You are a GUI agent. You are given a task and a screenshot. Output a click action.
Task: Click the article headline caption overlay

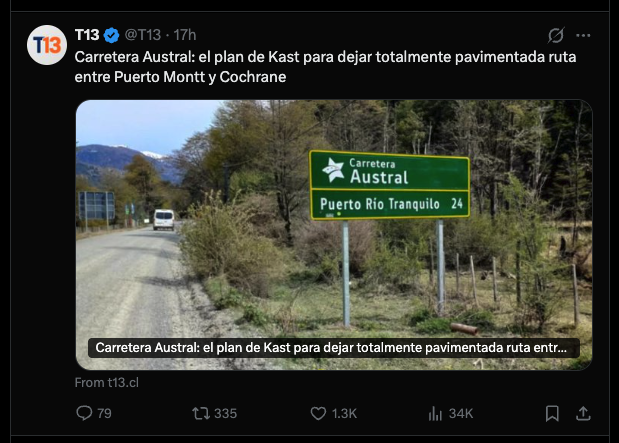pyautogui.click(x=334, y=348)
